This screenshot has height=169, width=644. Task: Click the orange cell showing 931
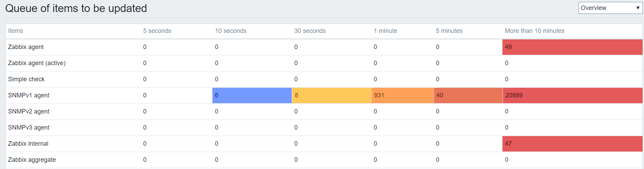pyautogui.click(x=402, y=95)
